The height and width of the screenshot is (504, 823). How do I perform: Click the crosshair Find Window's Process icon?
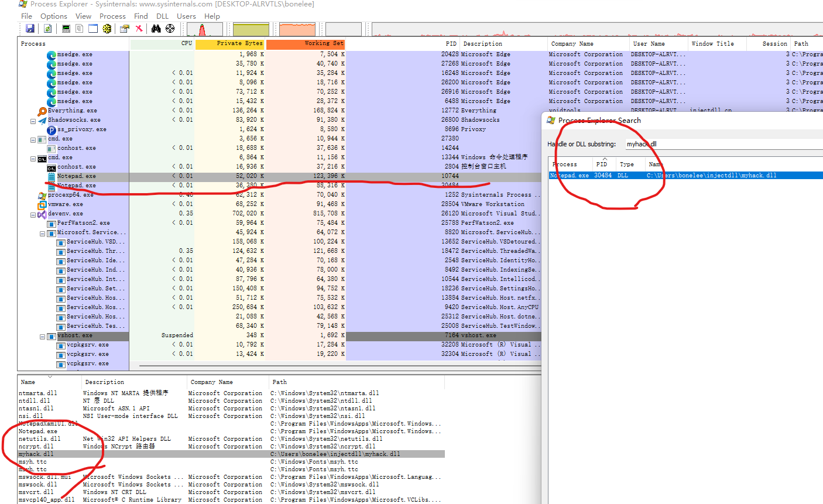click(170, 29)
